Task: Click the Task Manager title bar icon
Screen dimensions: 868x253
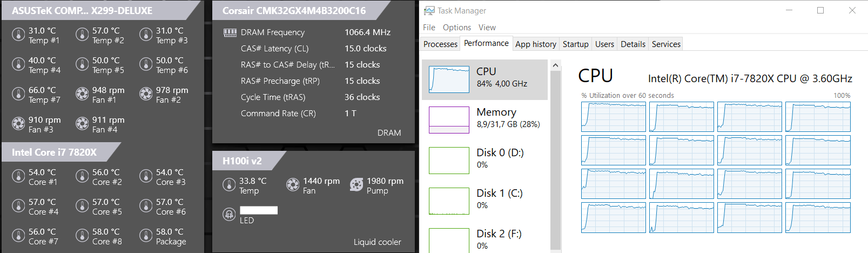Action: (429, 11)
